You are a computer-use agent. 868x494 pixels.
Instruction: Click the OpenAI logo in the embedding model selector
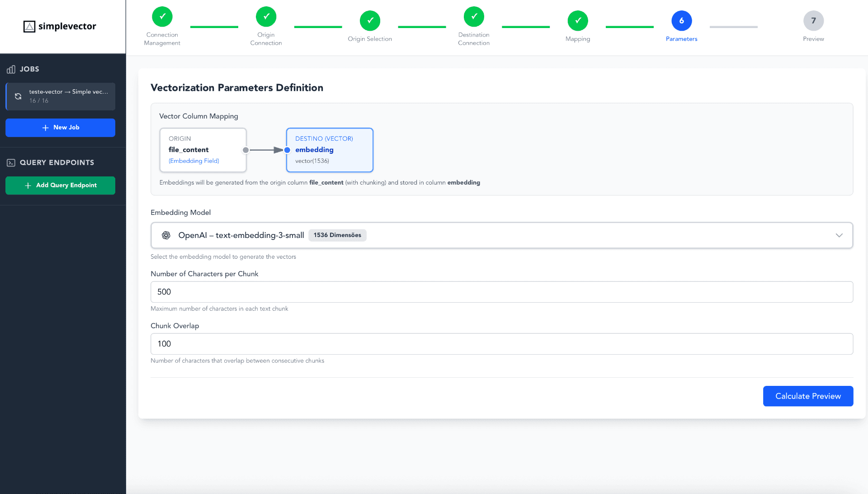click(x=166, y=235)
